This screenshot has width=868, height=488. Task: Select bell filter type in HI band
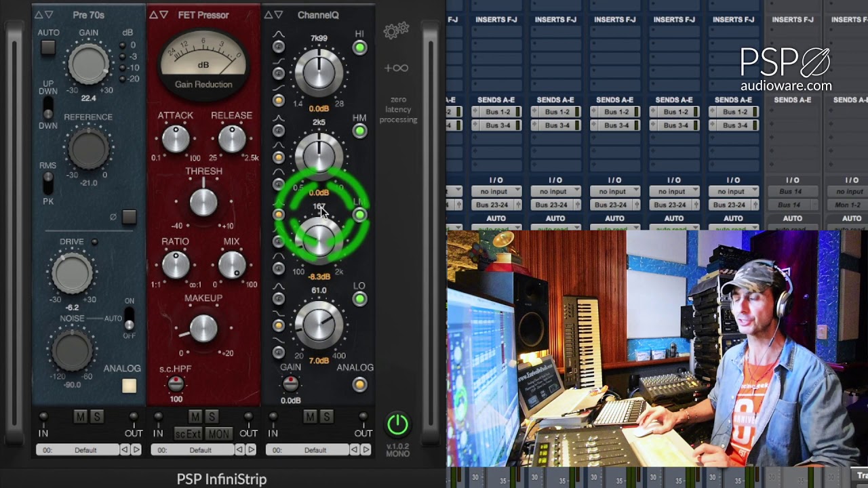coord(279,46)
